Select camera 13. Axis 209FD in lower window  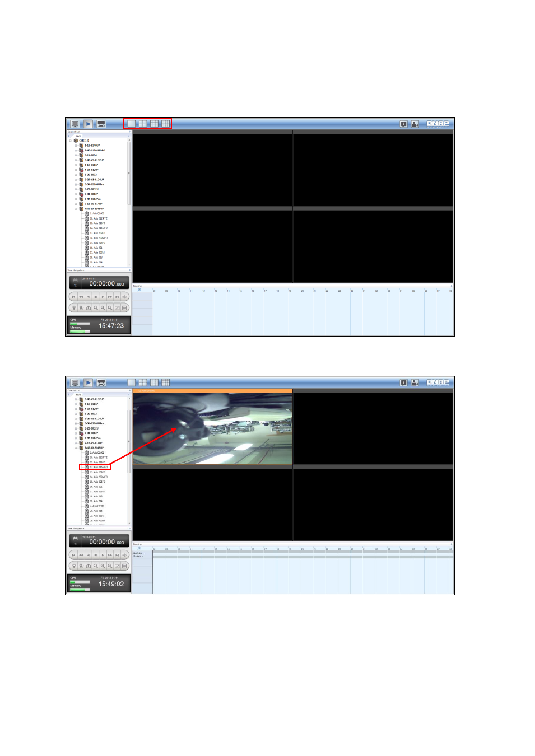[x=95, y=472]
